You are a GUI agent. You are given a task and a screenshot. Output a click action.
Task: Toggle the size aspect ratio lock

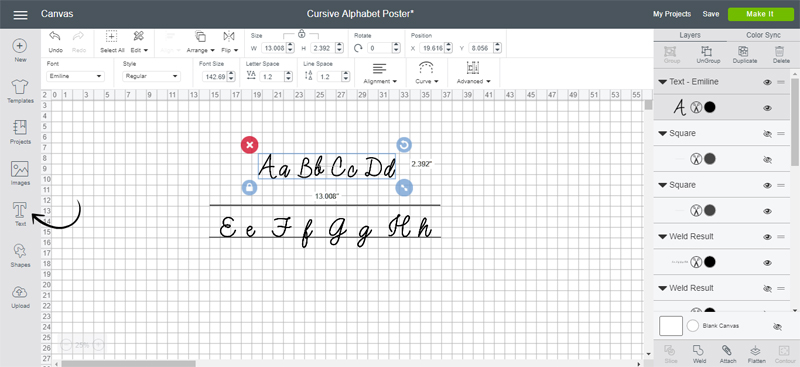pos(302,33)
